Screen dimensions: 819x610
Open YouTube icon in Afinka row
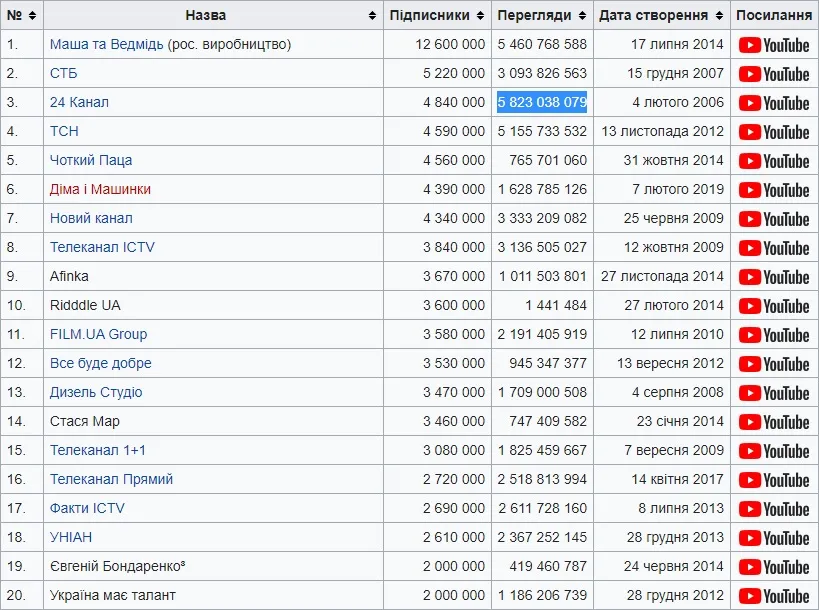pyautogui.click(x=774, y=277)
